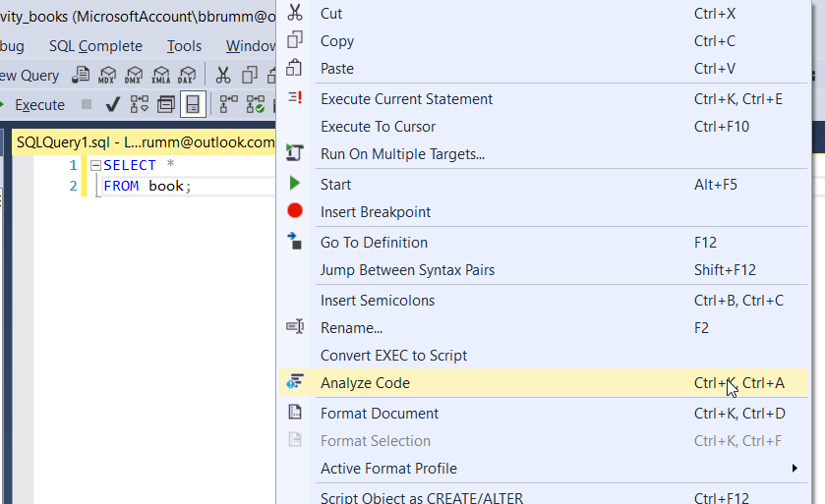Click the Database Engine Query icon
The width and height of the screenshot is (825, 504).
[x=82, y=76]
